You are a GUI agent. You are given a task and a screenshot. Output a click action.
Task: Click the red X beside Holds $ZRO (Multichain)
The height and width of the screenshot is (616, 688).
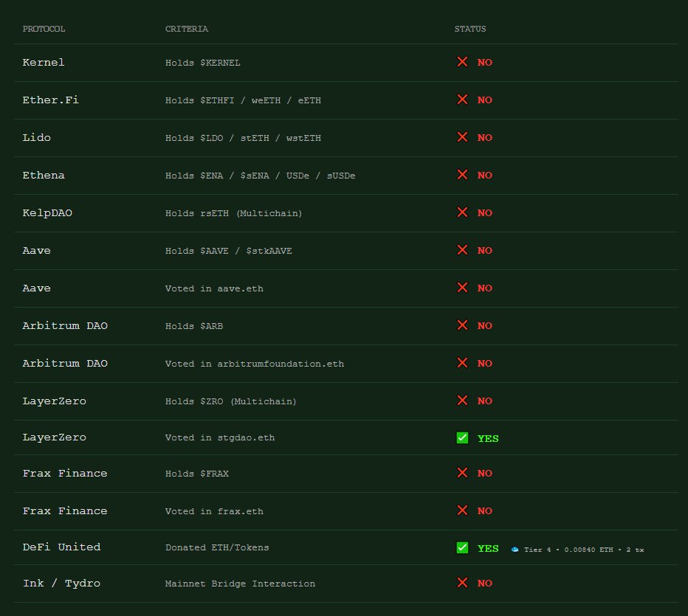point(462,401)
